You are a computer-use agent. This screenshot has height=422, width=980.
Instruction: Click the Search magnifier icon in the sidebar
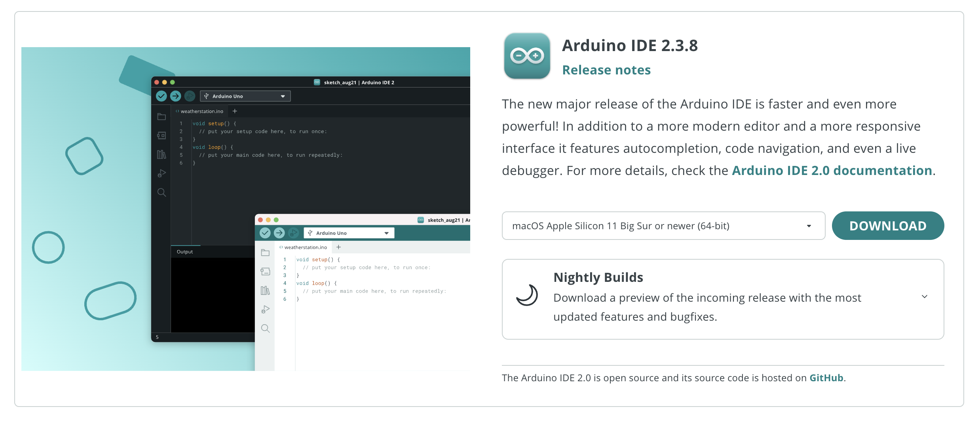point(161,193)
